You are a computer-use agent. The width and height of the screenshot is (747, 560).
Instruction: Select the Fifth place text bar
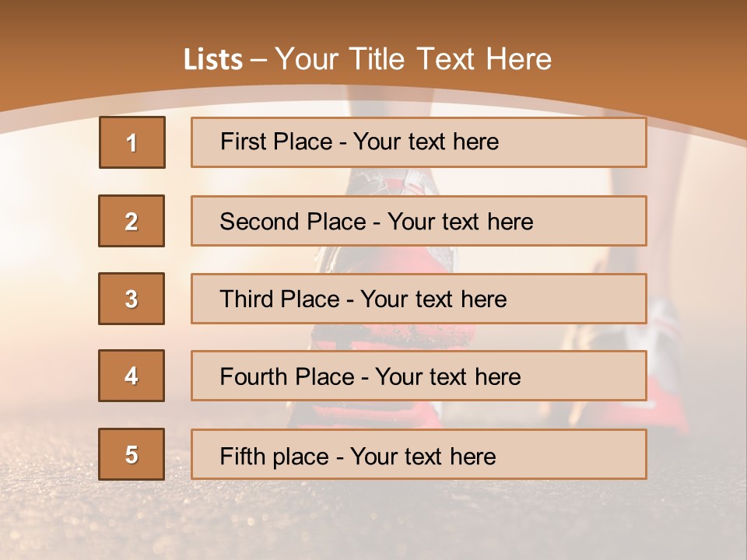point(419,454)
